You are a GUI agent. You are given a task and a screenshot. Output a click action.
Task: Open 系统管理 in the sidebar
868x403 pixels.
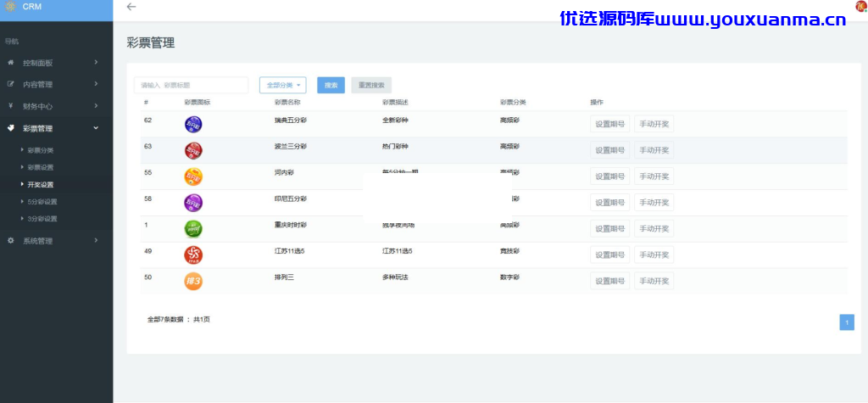pos(37,241)
